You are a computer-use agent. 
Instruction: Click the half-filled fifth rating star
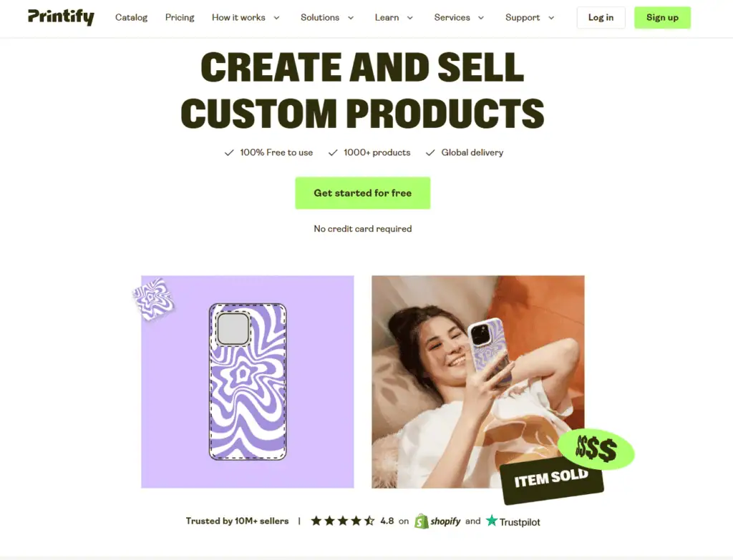[x=369, y=521]
